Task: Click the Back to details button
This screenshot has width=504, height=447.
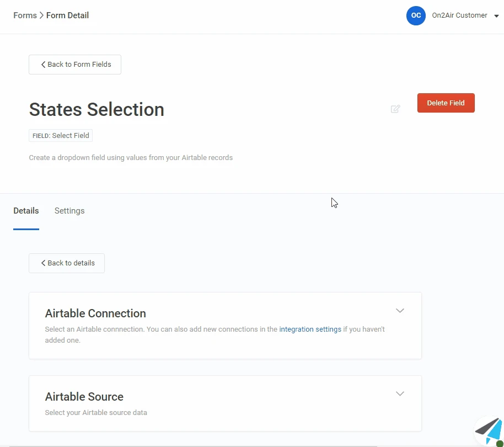Action: coord(67,263)
